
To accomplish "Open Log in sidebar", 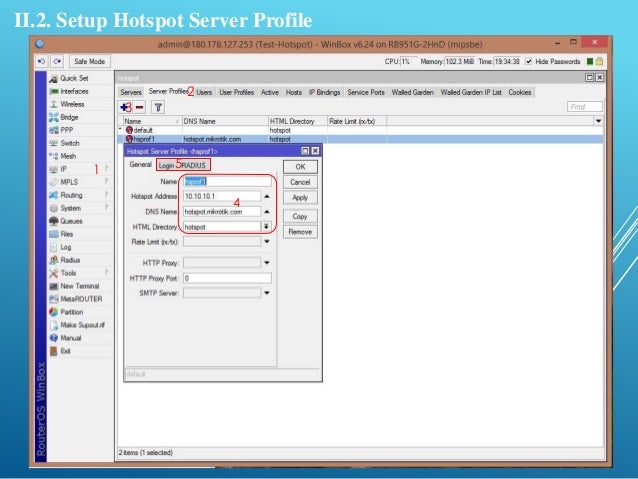I will pos(66,247).
